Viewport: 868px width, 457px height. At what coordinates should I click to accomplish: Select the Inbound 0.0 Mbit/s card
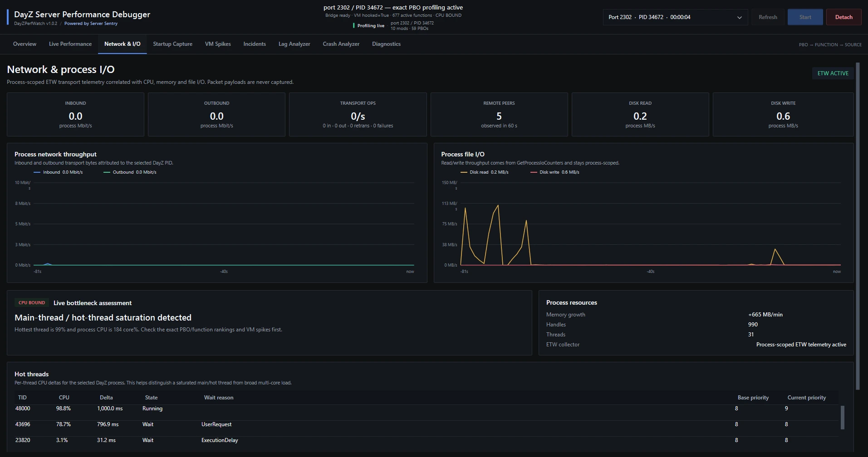point(75,114)
